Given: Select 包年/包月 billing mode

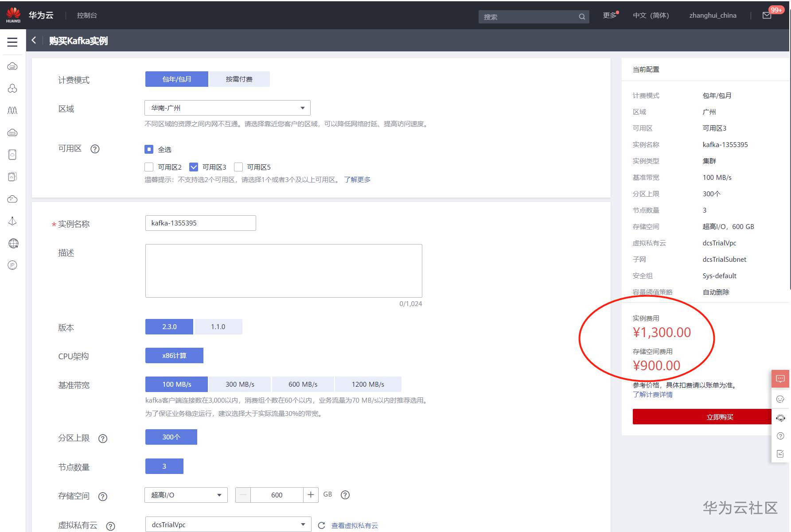Looking at the screenshot, I should [177, 79].
